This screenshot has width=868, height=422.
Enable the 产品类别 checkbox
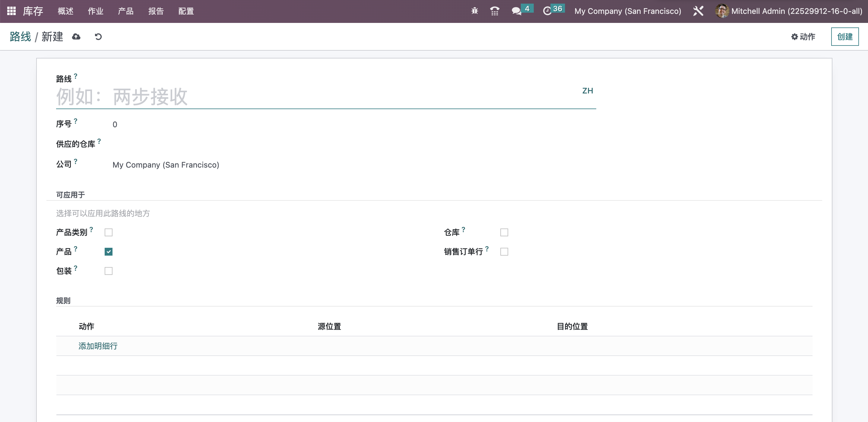tap(109, 232)
